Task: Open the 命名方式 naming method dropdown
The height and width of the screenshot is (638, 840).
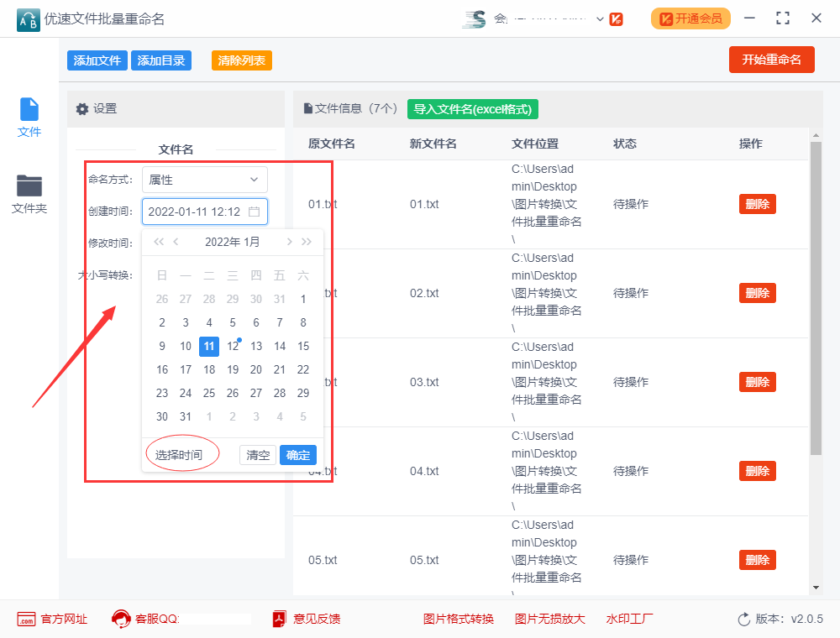Action: (204, 179)
